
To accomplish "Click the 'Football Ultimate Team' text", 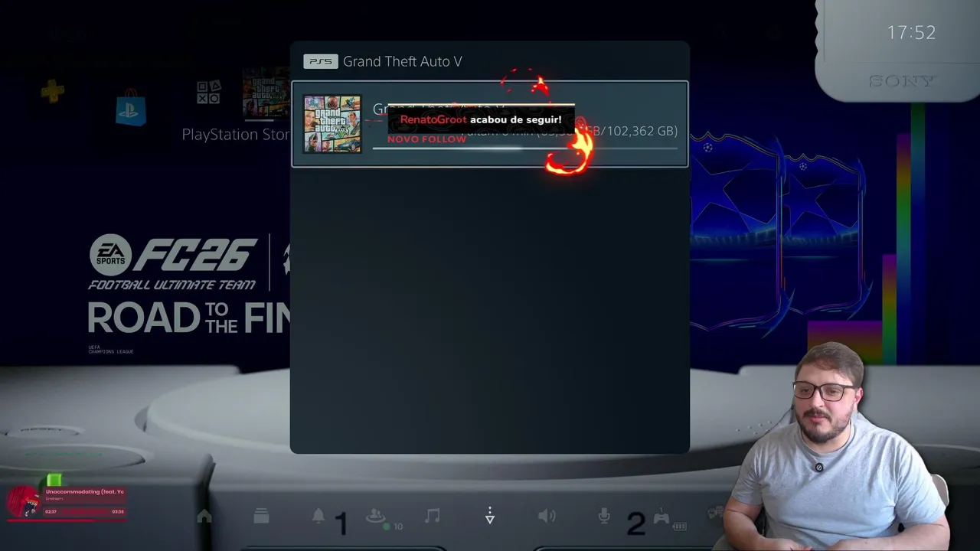I will 171,285.
